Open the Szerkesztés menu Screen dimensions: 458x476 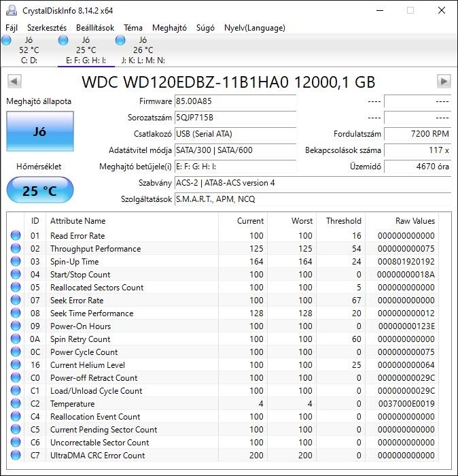pyautogui.click(x=47, y=28)
